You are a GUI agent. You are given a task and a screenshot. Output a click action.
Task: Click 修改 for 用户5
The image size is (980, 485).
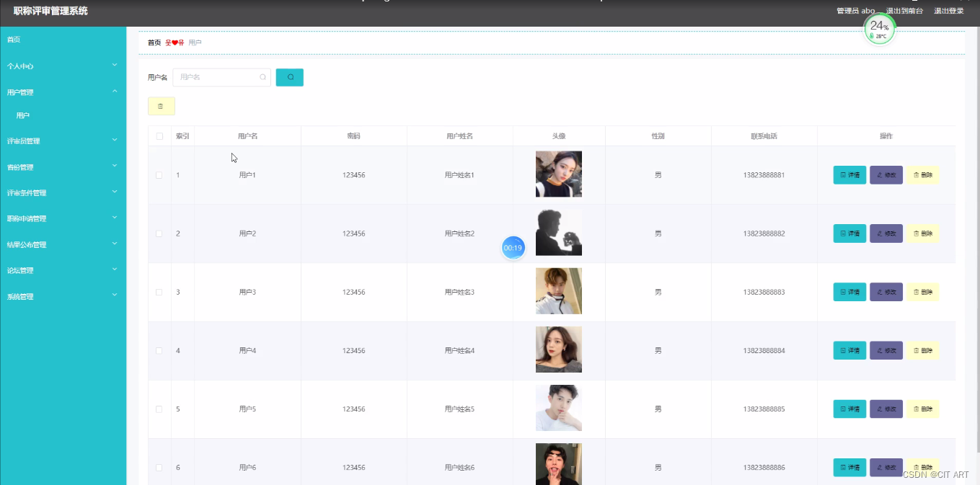click(x=886, y=409)
